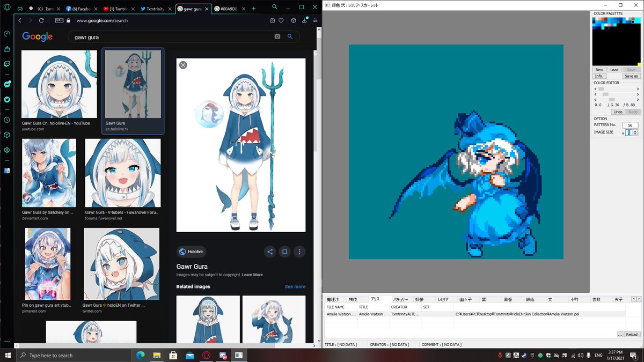This screenshot has width=644, height=362.
Task: Click Save as palette button
Action: click(632, 76)
